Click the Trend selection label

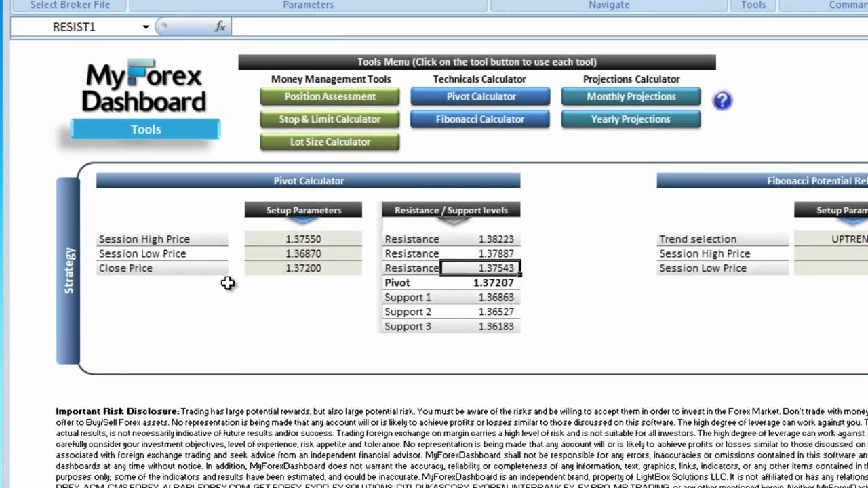(698, 239)
